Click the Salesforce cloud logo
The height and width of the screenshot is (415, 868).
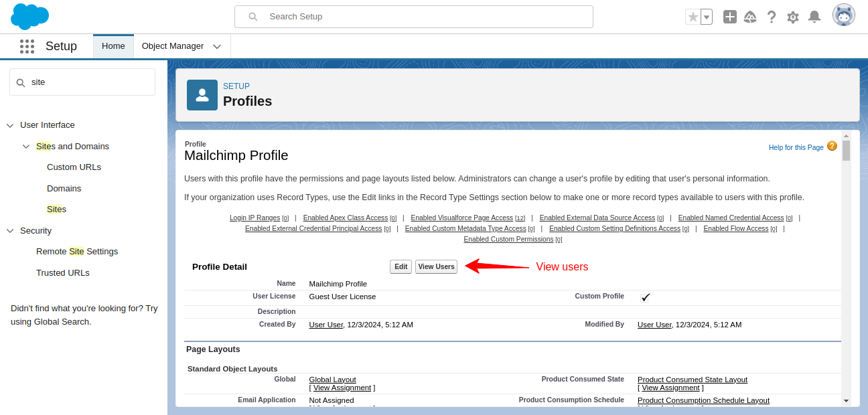pos(29,16)
